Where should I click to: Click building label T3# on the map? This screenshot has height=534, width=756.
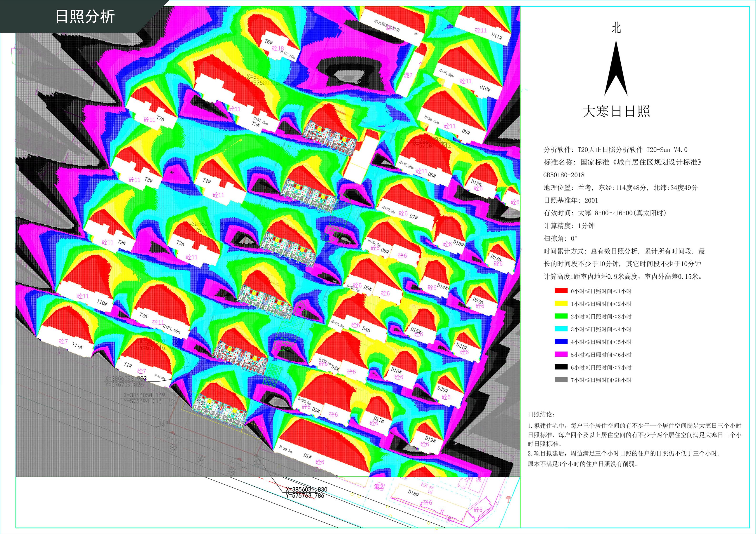tap(180, 243)
